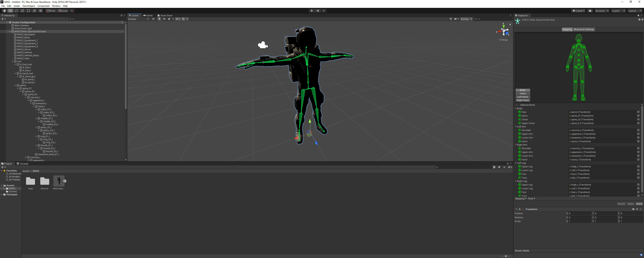
Task: Choose the Rect transform tool
Action: [x=28, y=11]
